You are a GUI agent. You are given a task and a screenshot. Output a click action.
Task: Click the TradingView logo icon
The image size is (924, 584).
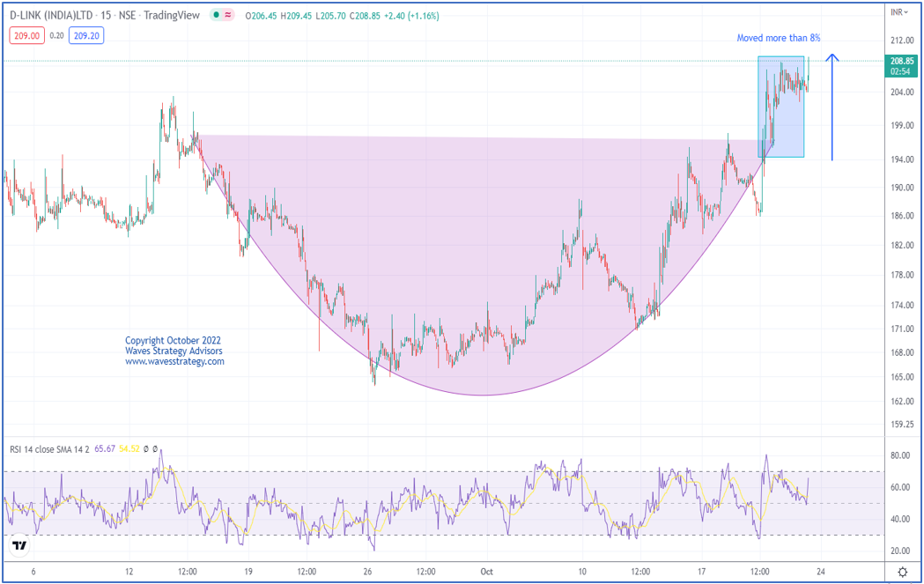[x=19, y=546]
